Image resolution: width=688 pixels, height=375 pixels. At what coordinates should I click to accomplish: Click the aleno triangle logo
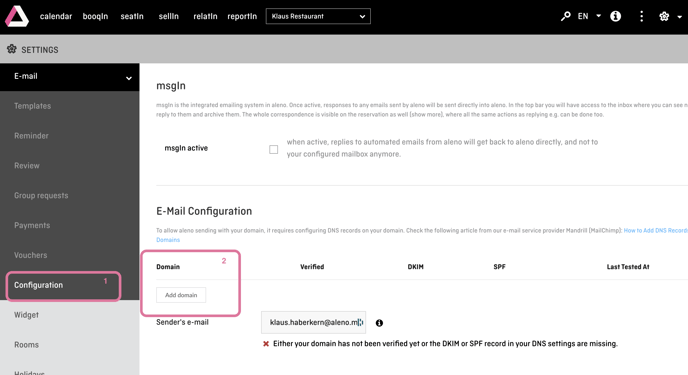tap(17, 16)
